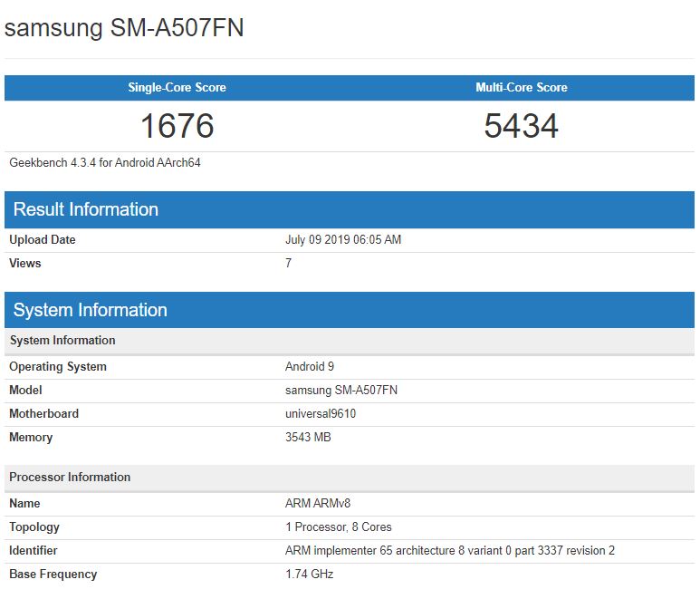Select the Multi-Core Score header
Screen dimensions: 700x599
tap(521, 88)
